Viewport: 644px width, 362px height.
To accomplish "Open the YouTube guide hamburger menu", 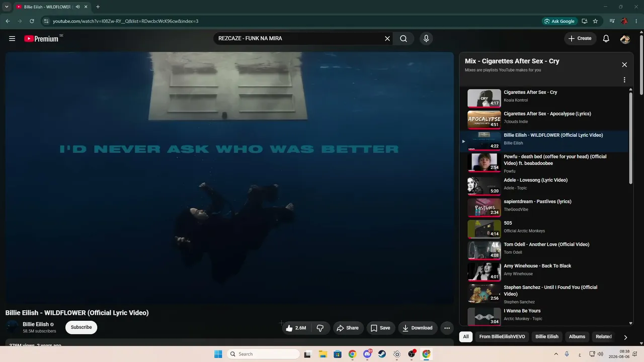I will pyautogui.click(x=12, y=39).
